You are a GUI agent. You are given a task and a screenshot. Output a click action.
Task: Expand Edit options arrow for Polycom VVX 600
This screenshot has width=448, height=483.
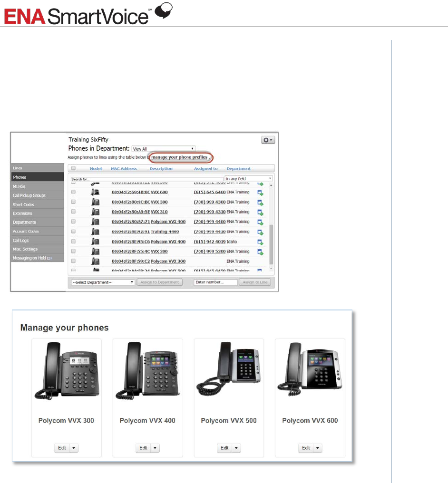coord(318,448)
